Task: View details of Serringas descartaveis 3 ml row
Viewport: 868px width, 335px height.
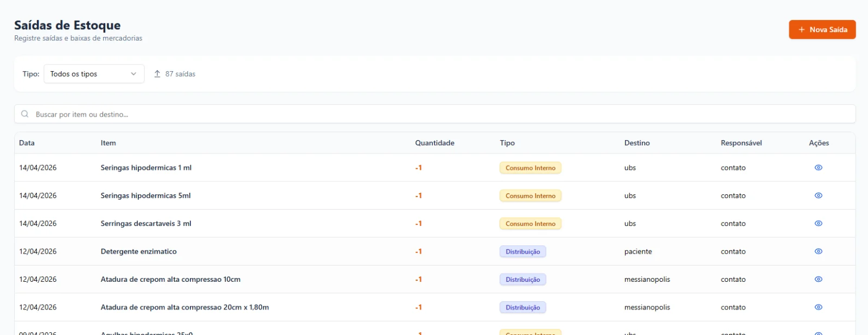Action: pyautogui.click(x=818, y=223)
